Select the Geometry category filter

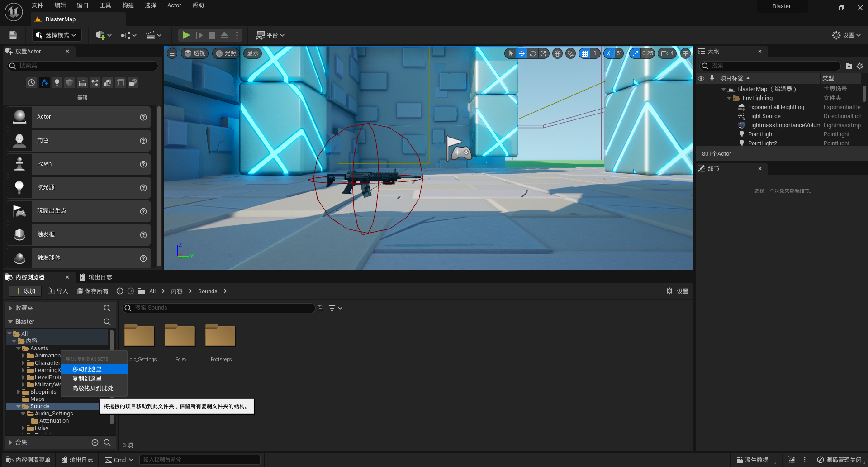pos(107,83)
